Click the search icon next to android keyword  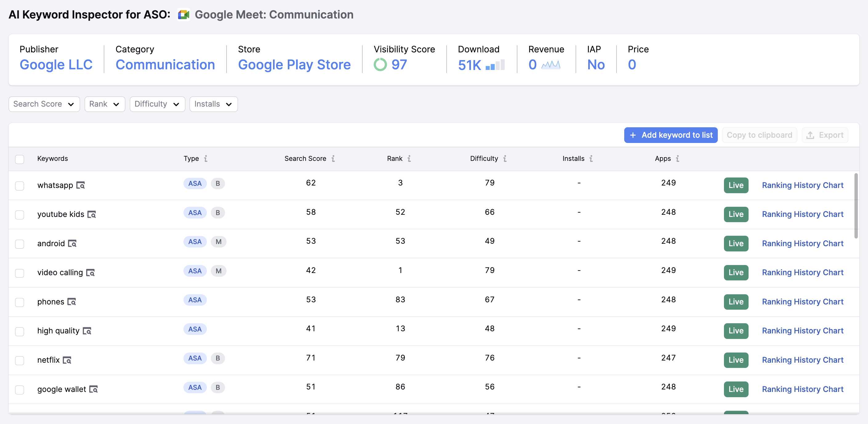[x=73, y=243]
